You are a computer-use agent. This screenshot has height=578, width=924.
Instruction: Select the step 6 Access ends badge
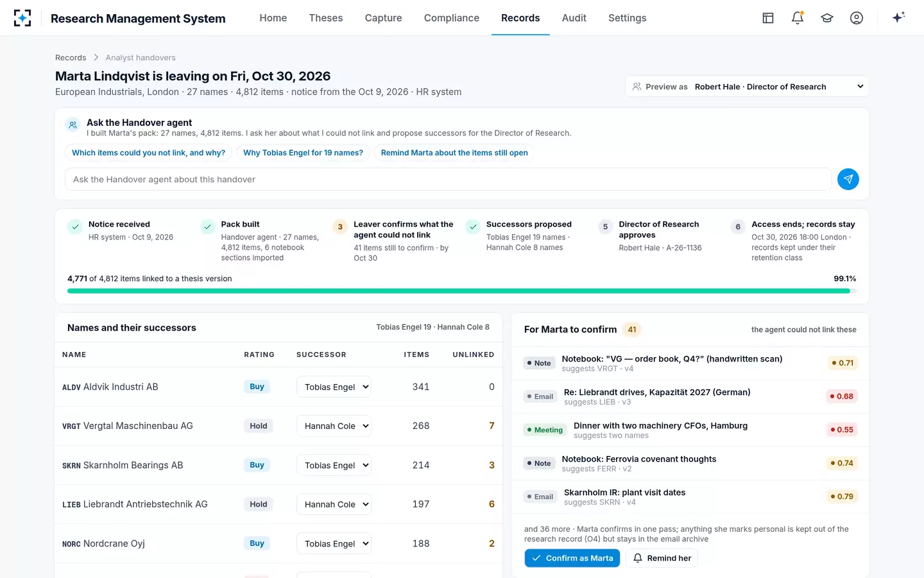coord(738,227)
